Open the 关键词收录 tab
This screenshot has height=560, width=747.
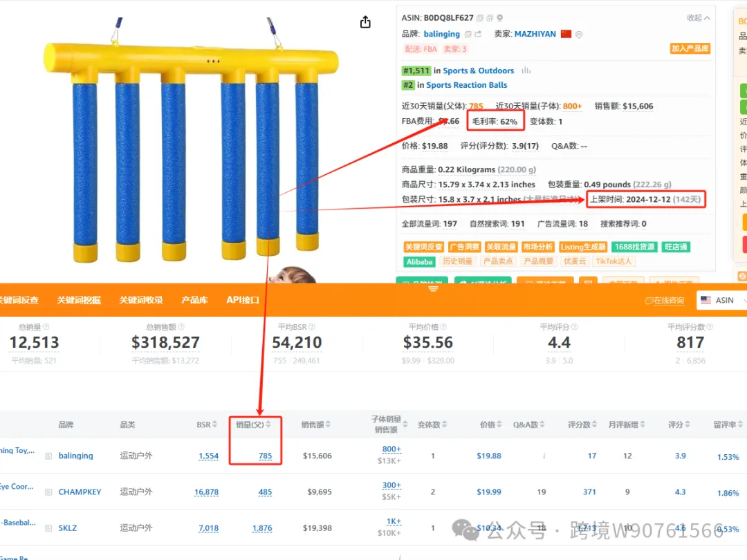(x=141, y=300)
